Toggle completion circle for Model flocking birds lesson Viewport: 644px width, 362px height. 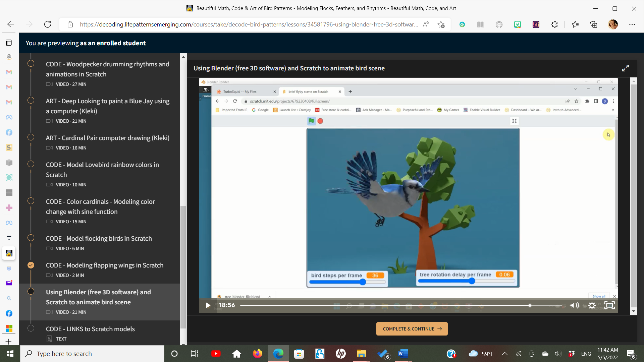pyautogui.click(x=31, y=238)
